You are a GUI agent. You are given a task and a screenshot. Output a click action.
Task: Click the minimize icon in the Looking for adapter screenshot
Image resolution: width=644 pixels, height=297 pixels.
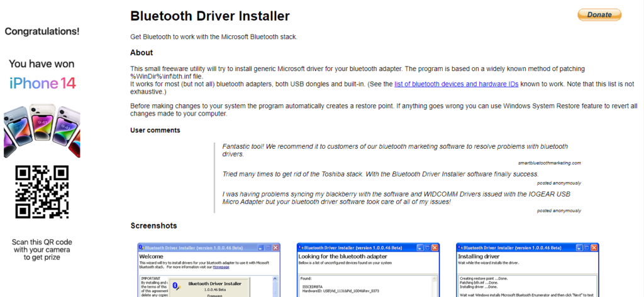[x=419, y=248]
